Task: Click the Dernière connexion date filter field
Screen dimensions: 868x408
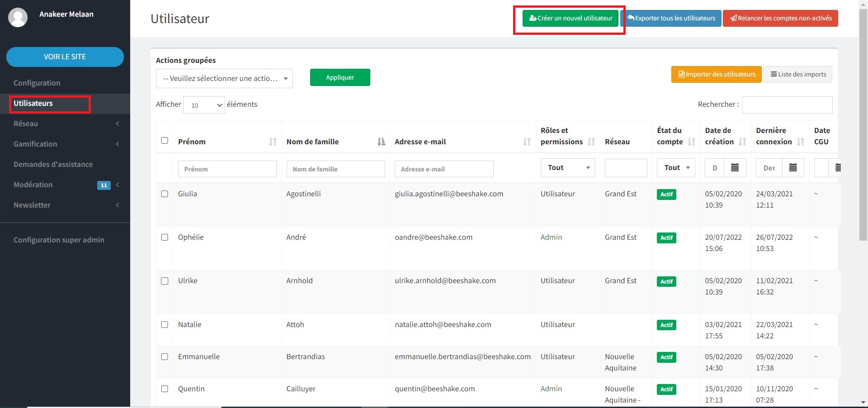Action: click(769, 168)
